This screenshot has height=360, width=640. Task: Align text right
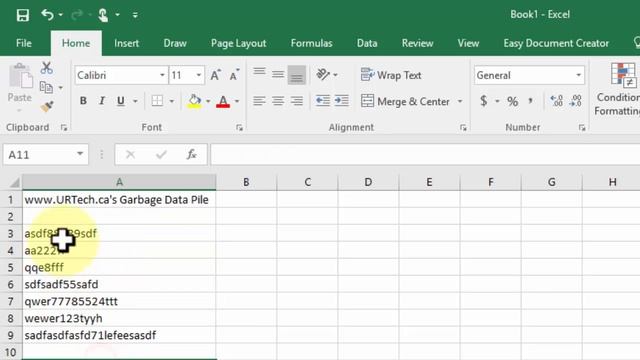click(297, 101)
